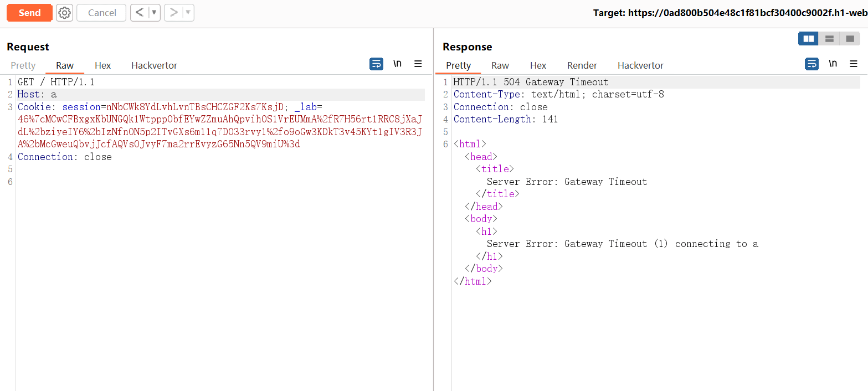The height and width of the screenshot is (391, 868).
Task: Go to the next request in history
Action: (173, 13)
